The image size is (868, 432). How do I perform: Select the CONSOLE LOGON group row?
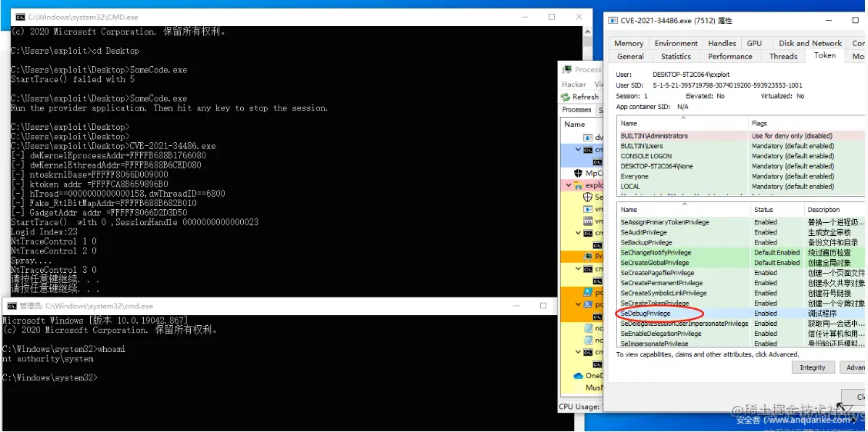pos(741,156)
